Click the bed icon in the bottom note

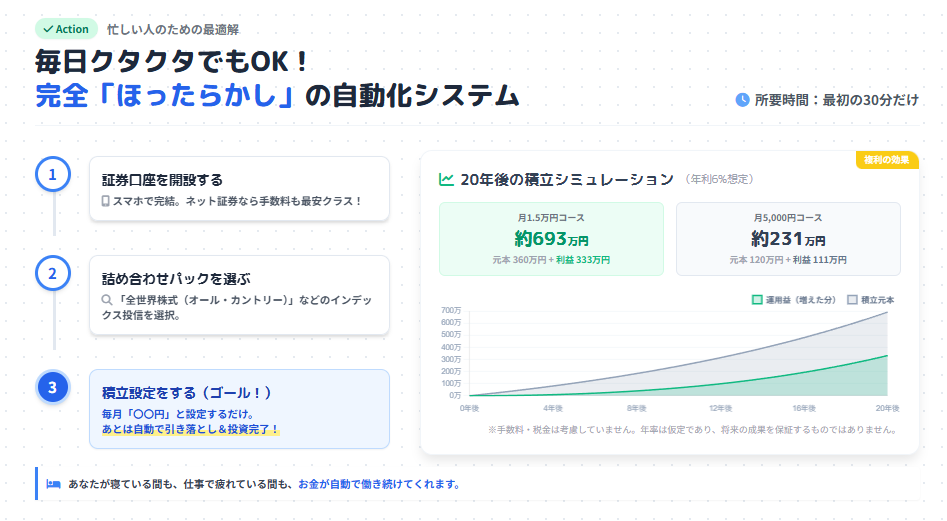[x=54, y=484]
